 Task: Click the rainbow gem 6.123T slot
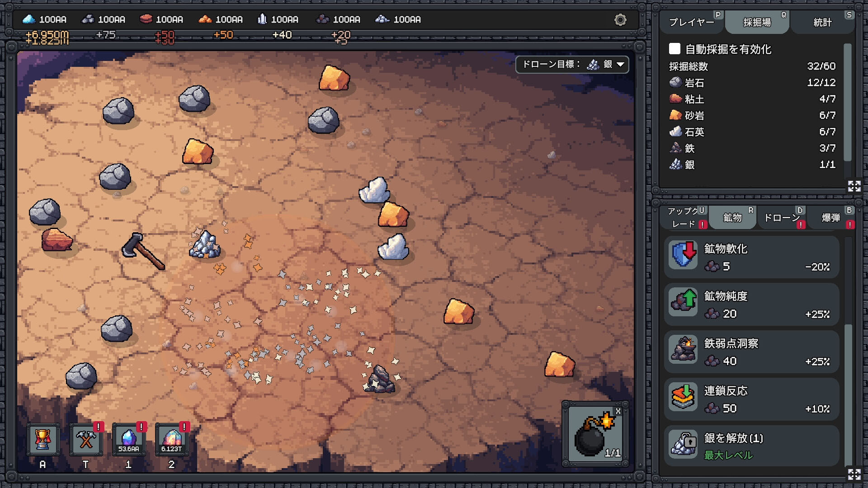172,440
